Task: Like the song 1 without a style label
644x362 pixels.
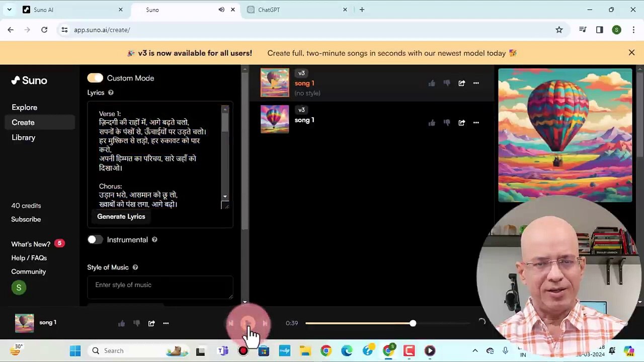Action: point(432,122)
